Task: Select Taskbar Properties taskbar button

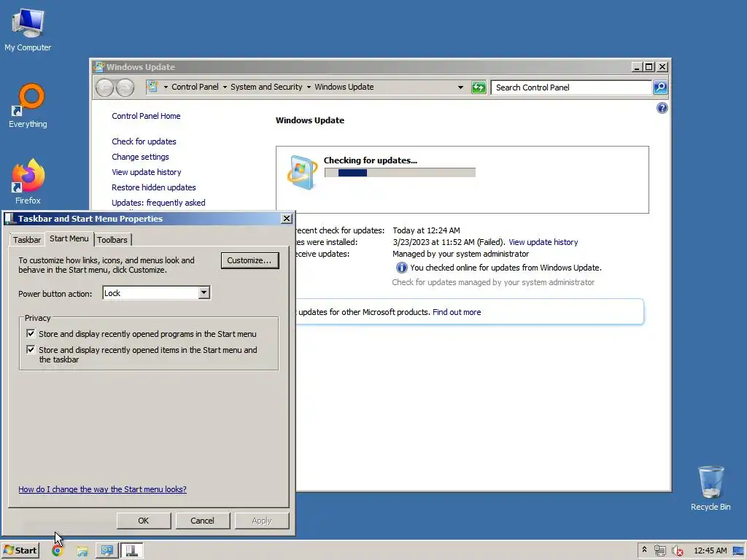Action: pyautogui.click(x=132, y=551)
